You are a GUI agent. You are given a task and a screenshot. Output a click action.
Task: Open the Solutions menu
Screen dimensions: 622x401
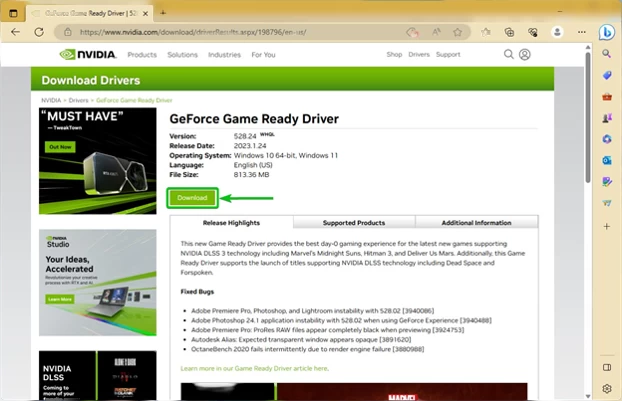coord(182,55)
